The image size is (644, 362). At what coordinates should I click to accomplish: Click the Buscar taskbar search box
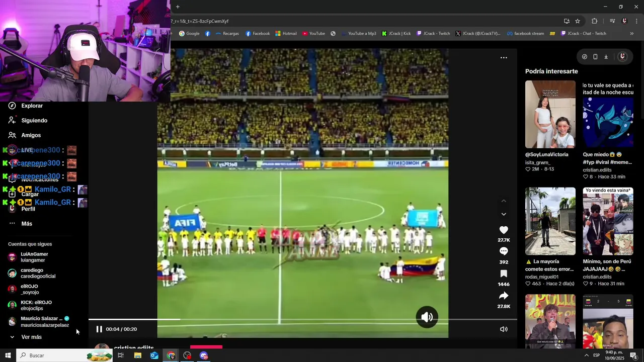64,355
